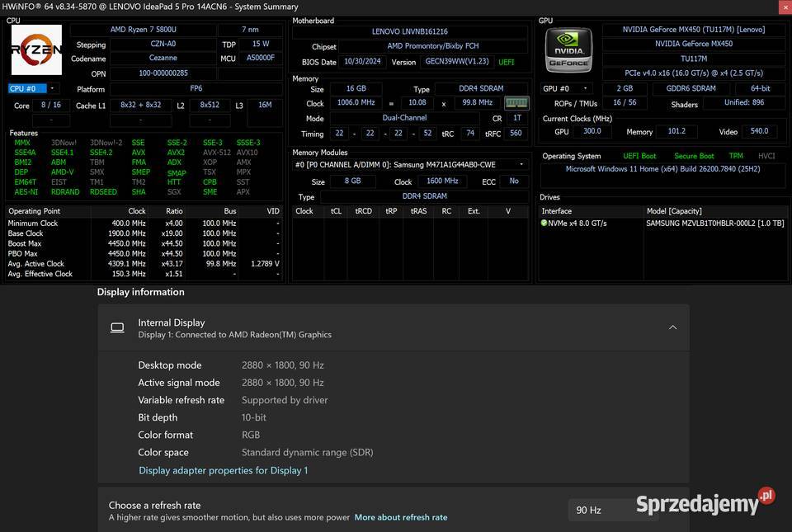Click the LENOVO LNVNB161216 motherboard field
This screenshot has width=792, height=532.
[x=410, y=31]
